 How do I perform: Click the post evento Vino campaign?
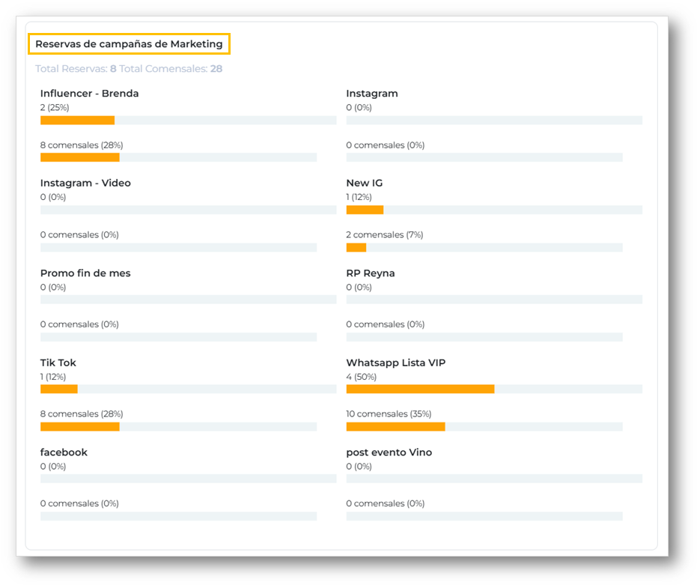(x=389, y=452)
